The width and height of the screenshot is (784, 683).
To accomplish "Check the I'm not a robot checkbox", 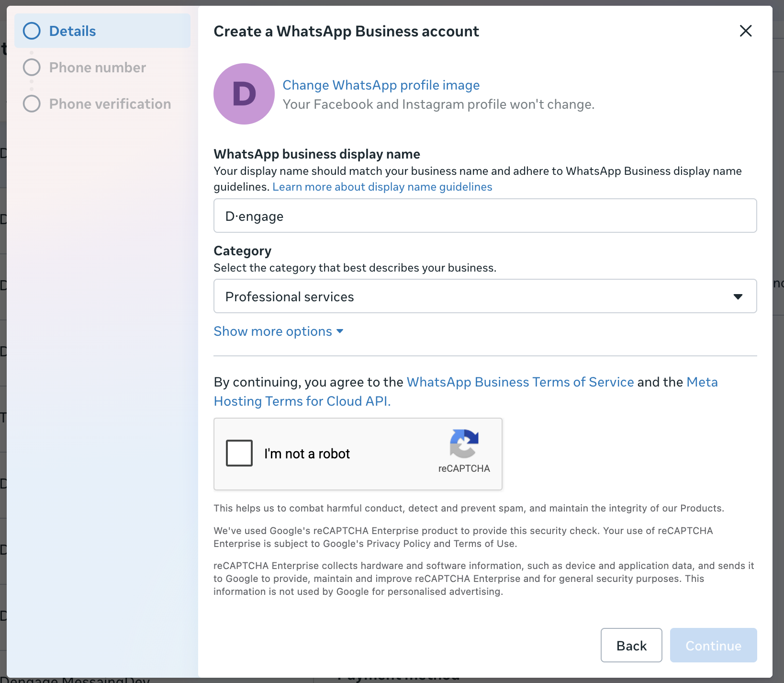I will 239,453.
